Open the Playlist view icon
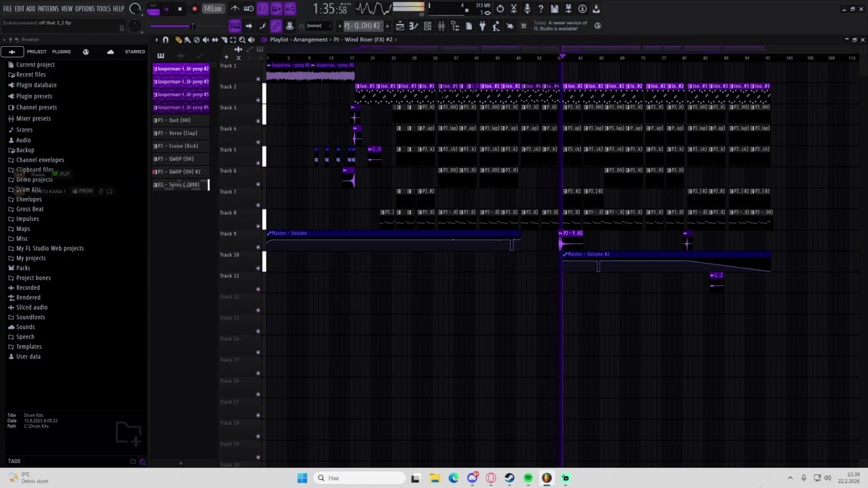868x488 pixels. click(x=400, y=26)
